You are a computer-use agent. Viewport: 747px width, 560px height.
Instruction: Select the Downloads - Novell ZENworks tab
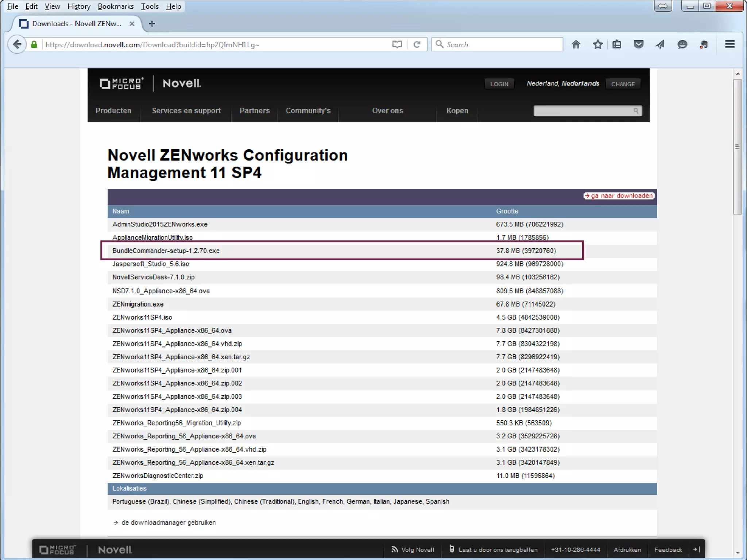point(77,24)
